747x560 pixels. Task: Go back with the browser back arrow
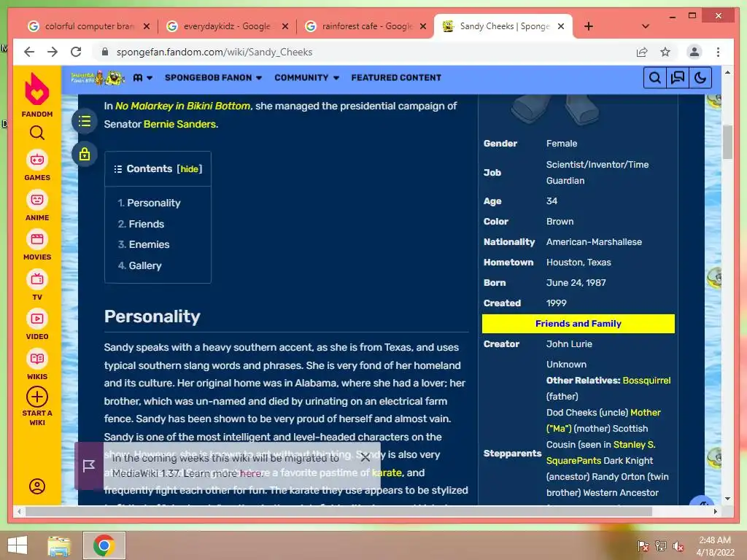click(29, 52)
